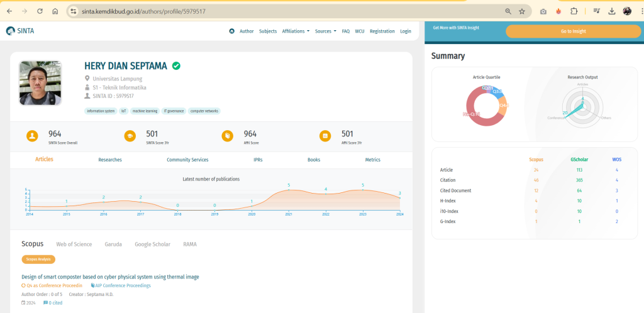Open the smart composter article link
Image resolution: width=644 pixels, height=313 pixels.
[x=110, y=277]
